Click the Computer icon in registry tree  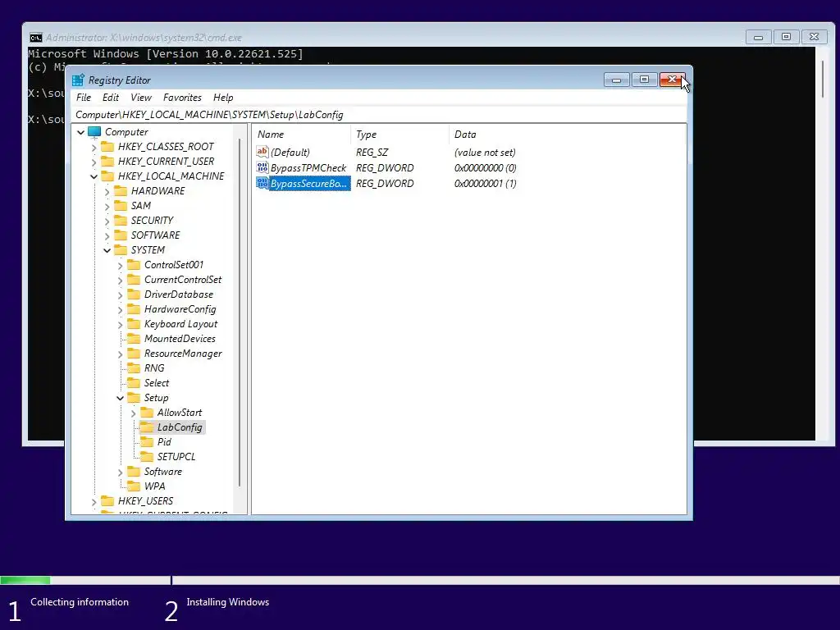point(94,132)
